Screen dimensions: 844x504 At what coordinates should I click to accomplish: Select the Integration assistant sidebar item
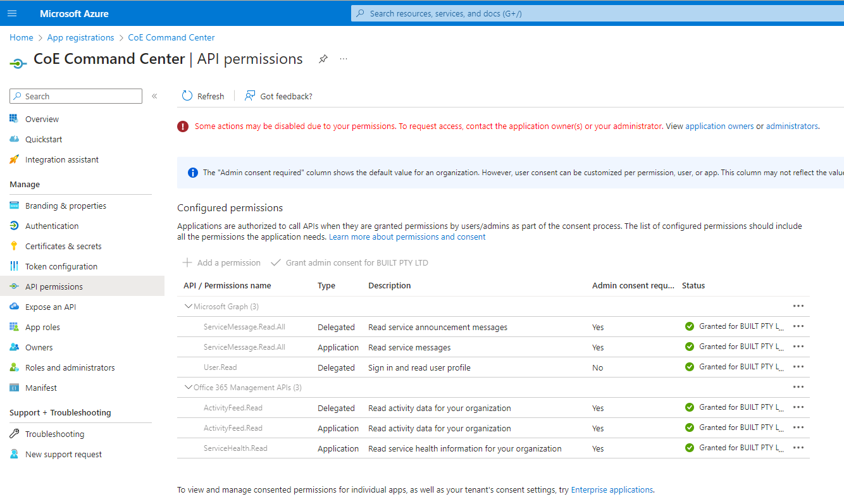pos(61,159)
